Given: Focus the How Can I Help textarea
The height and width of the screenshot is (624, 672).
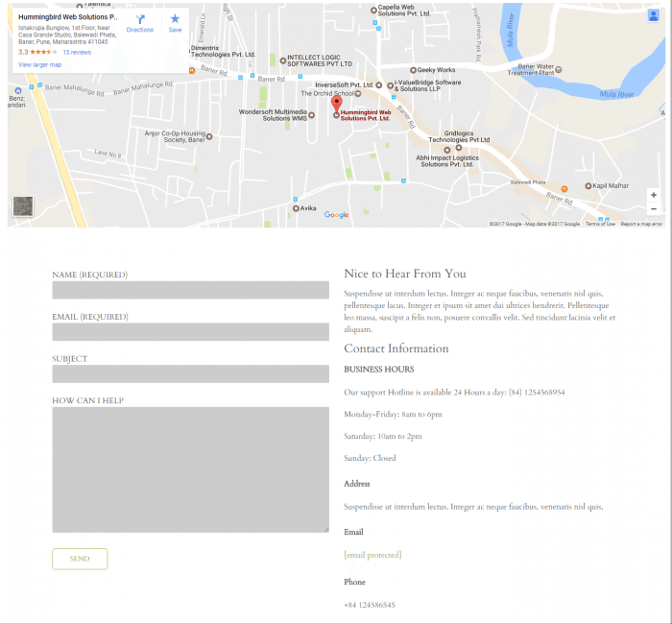Looking at the screenshot, I should tap(191, 469).
